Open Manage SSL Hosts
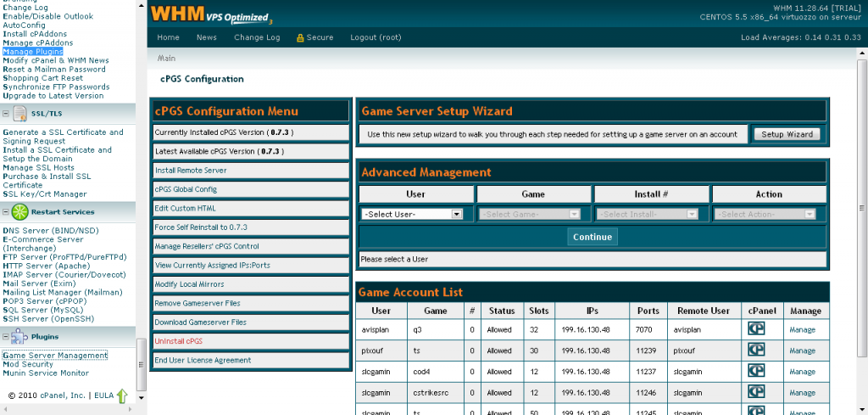Image resolution: width=868 pixels, height=415 pixels. (39, 167)
